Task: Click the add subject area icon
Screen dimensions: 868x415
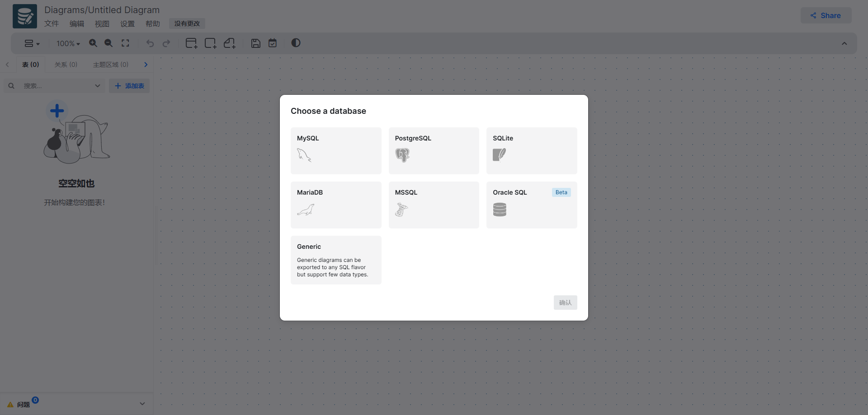Action: coord(210,43)
